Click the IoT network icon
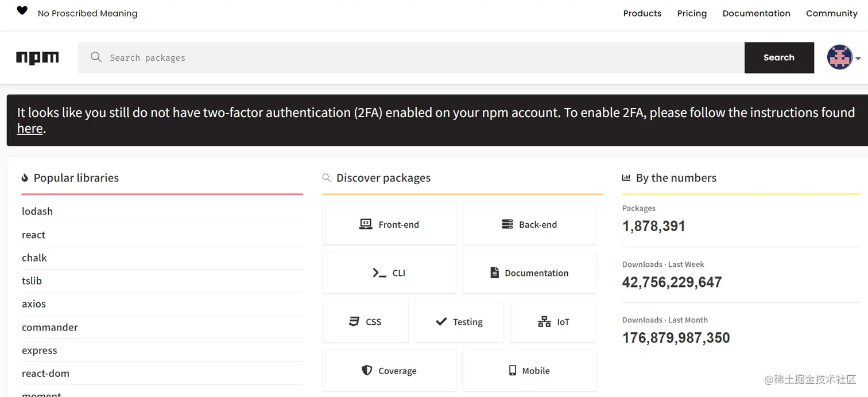Screen dimensions: 868x397 (x=544, y=322)
